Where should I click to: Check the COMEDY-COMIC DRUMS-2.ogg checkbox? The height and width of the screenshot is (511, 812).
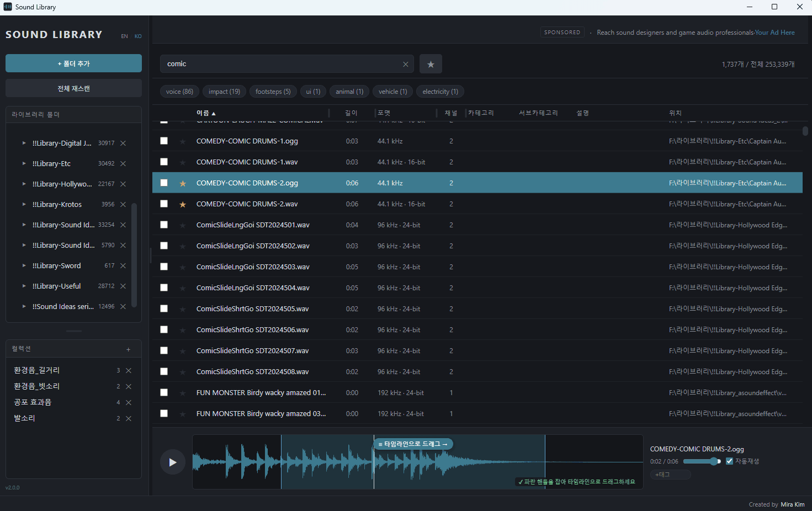pyautogui.click(x=164, y=183)
